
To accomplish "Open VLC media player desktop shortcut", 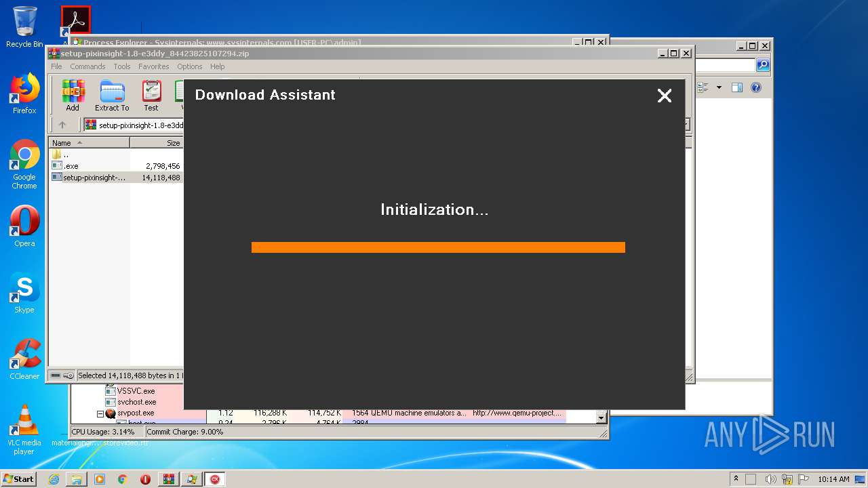I will pos(24,430).
